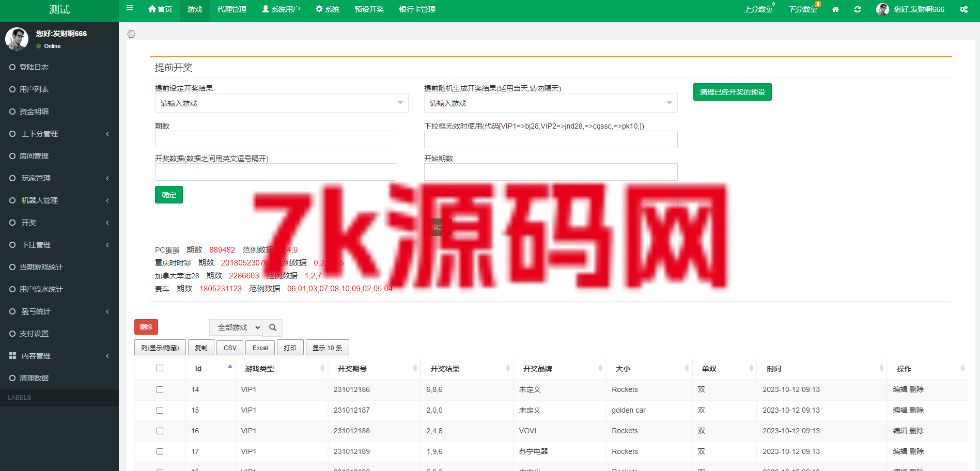980x471 pixels.
Task: Check the checkbox for row id 17
Action: click(160, 452)
